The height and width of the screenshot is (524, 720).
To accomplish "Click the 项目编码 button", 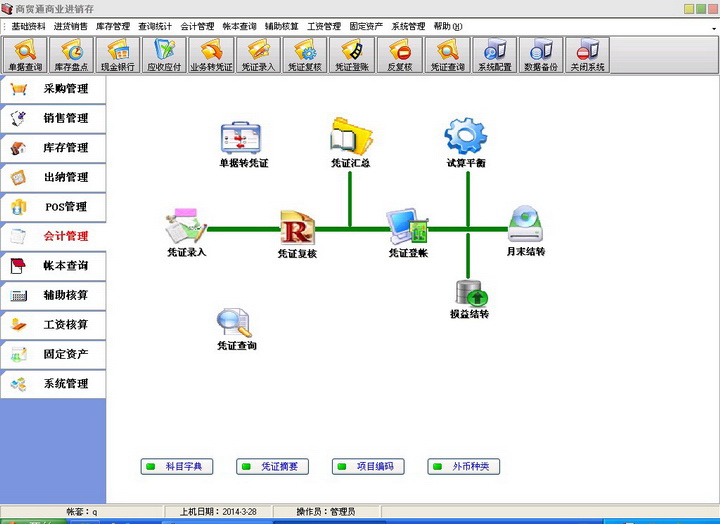I will [368, 467].
